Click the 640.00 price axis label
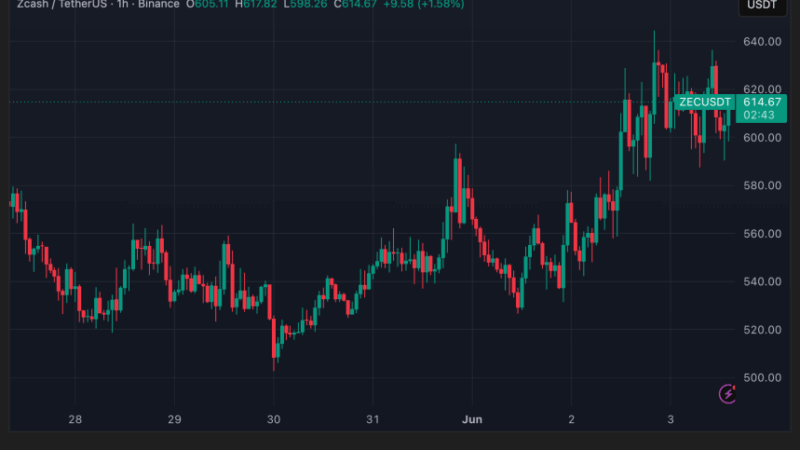 click(x=762, y=41)
